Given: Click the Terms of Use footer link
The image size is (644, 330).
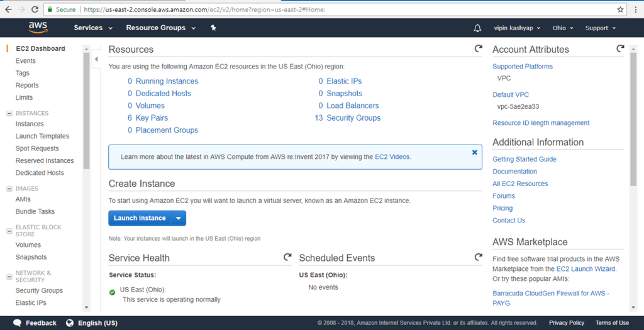Looking at the screenshot, I should coord(612,323).
